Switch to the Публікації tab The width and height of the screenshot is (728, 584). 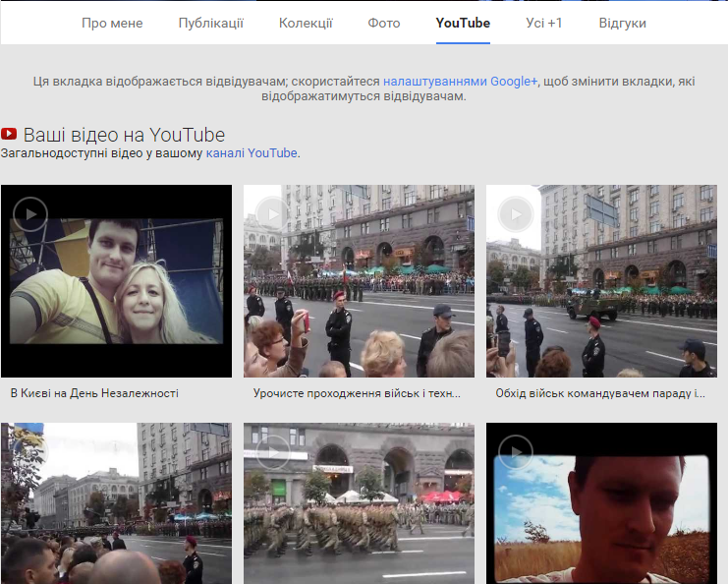point(211,23)
